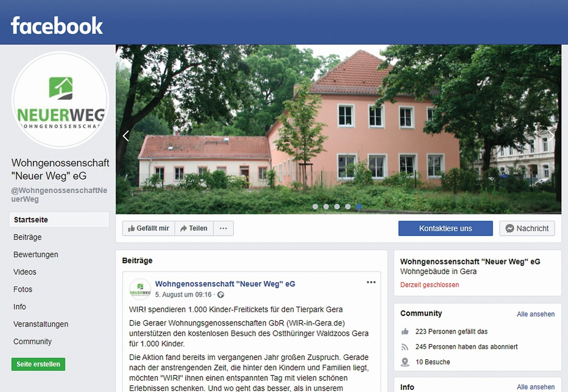
Task: Open the Neuer Weg profile picture
Action: [61, 100]
